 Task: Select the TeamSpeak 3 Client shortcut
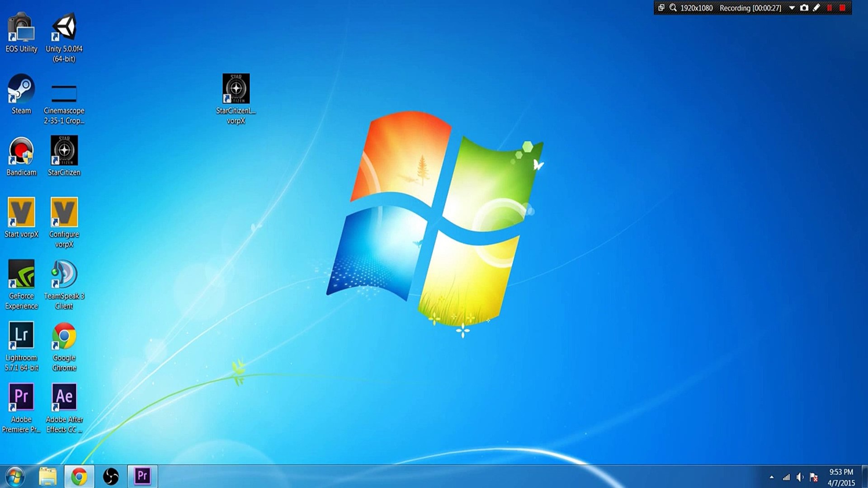(64, 285)
